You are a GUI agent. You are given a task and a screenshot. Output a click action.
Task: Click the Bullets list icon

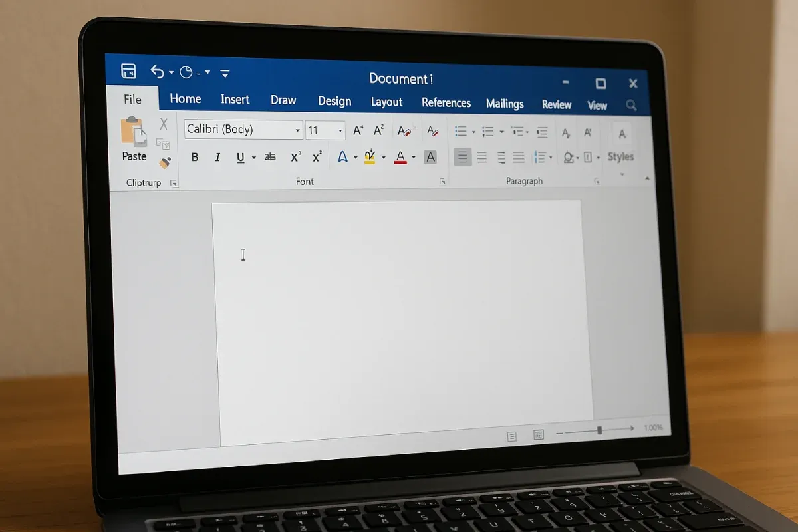460,131
